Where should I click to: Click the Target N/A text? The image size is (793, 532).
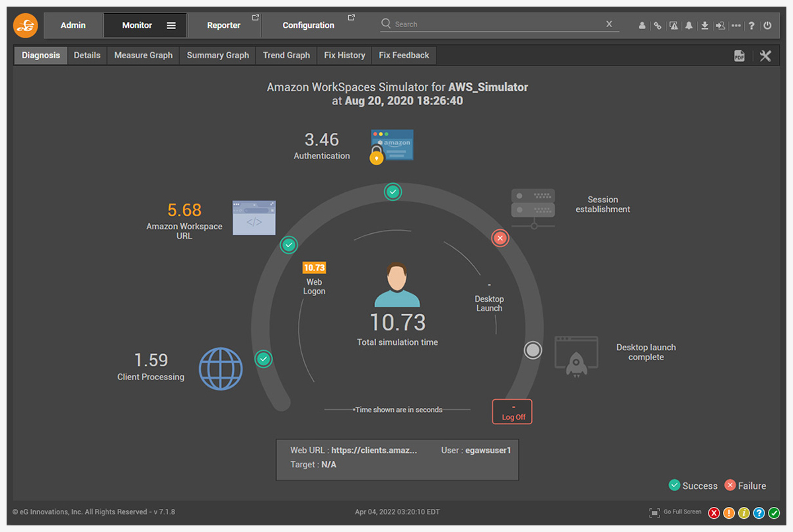click(313, 465)
